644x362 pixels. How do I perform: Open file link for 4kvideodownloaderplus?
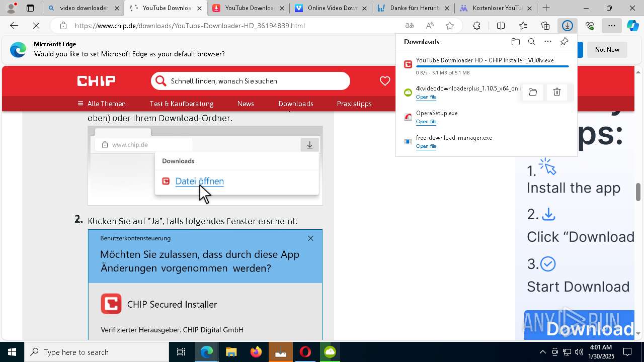[426, 97]
